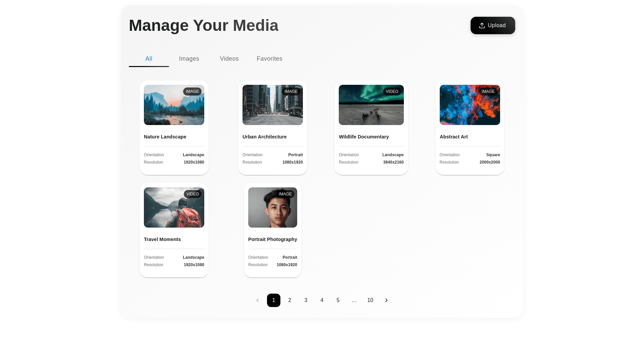Go to next page with right chevron
This screenshot has height=362, width=644.
pos(386,300)
